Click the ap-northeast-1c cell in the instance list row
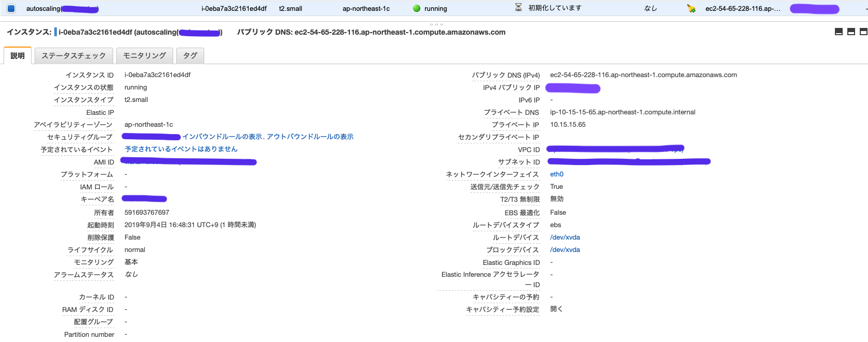This screenshot has height=342, width=868. pos(366,8)
